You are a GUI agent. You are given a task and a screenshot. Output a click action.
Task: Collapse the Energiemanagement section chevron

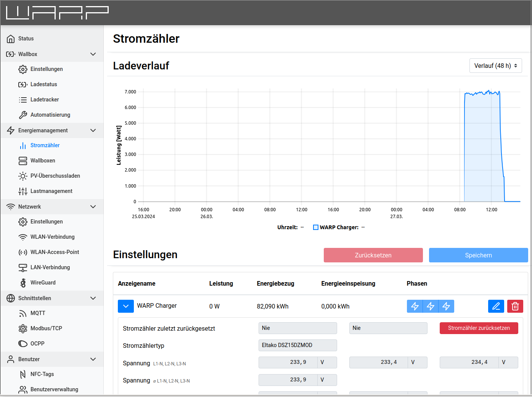click(93, 130)
